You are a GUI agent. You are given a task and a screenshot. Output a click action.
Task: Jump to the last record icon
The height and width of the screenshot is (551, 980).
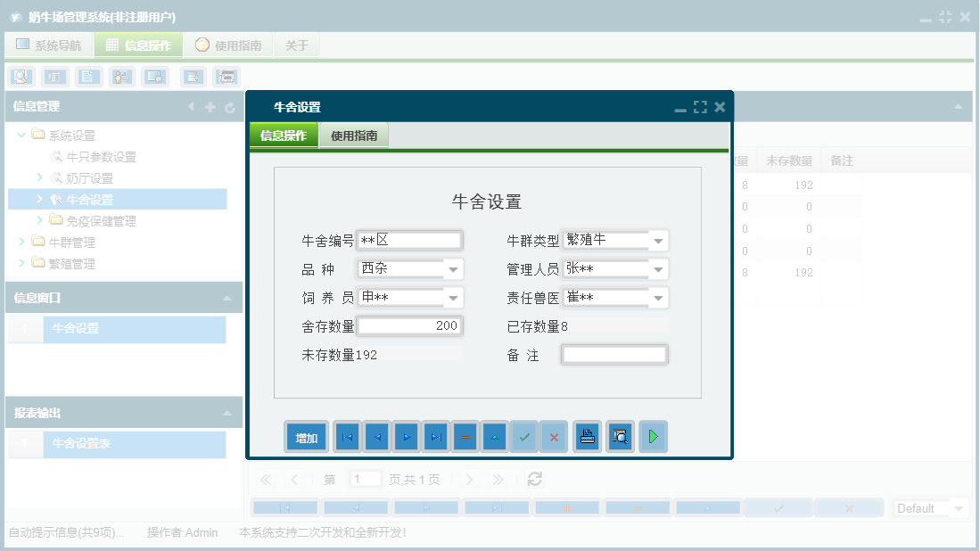435,436
